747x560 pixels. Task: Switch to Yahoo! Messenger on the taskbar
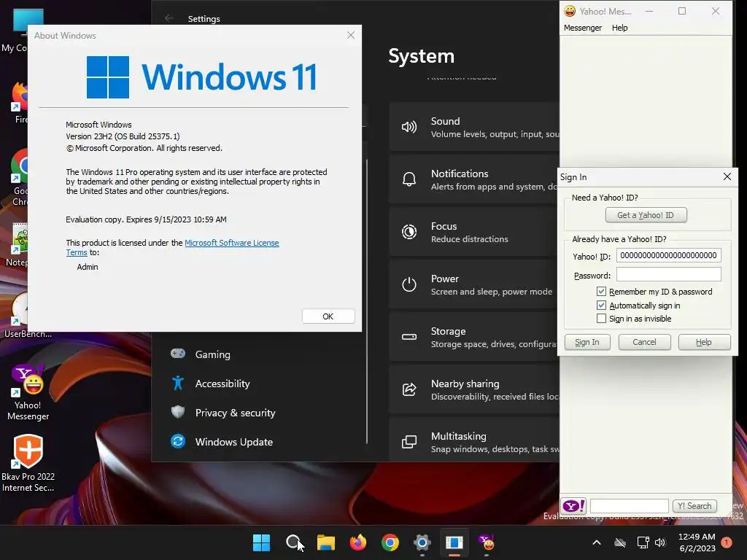[487, 542]
